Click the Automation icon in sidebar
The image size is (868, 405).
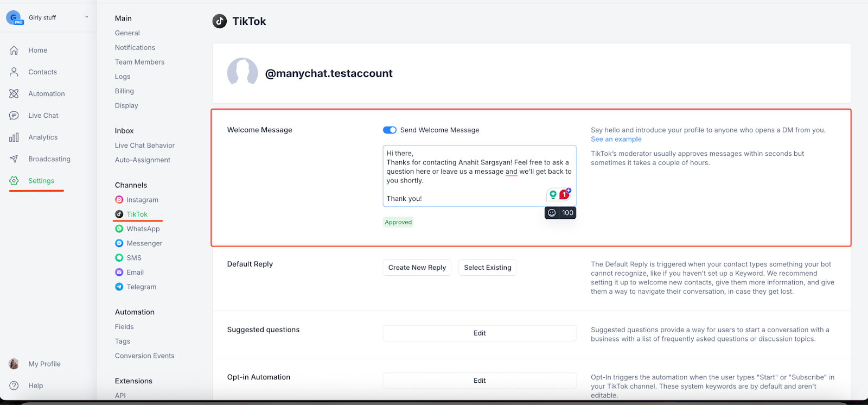click(x=14, y=93)
